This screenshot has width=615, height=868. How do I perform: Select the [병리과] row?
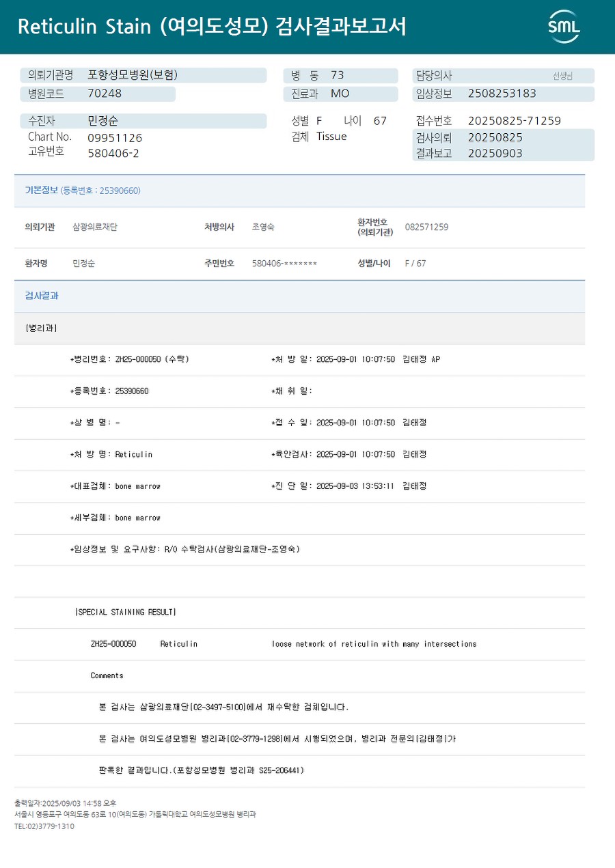click(299, 328)
